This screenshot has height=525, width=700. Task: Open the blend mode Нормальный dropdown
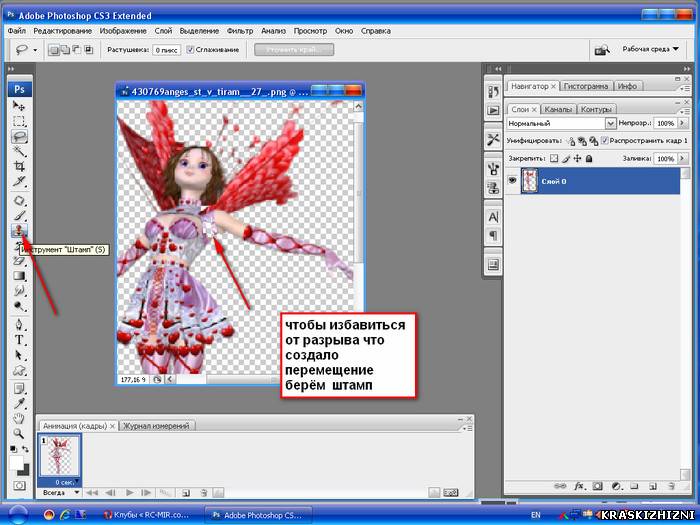pyautogui.click(x=561, y=123)
